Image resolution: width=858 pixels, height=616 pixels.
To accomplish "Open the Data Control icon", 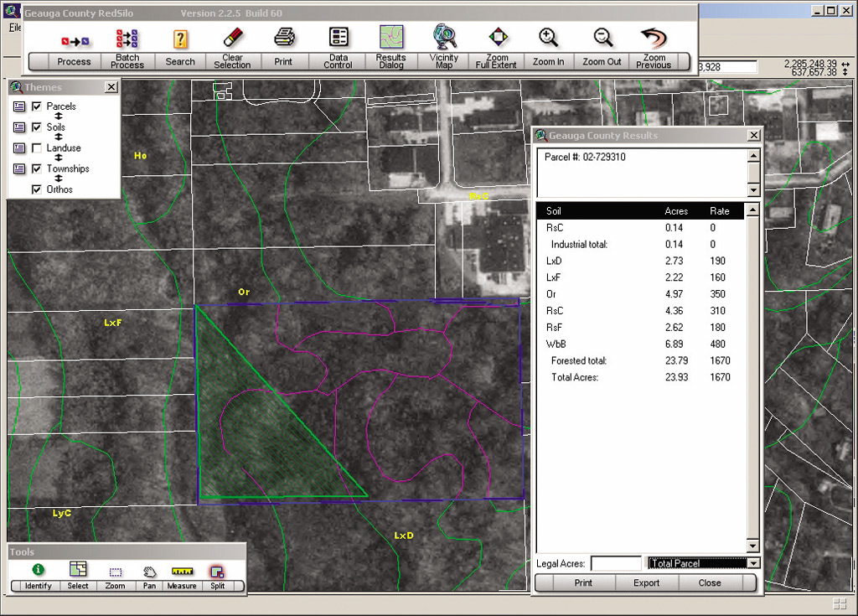I will 339,37.
